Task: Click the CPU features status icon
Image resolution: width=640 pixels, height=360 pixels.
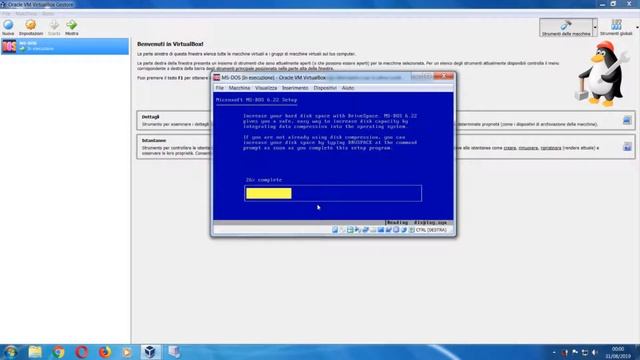Action: [396, 230]
